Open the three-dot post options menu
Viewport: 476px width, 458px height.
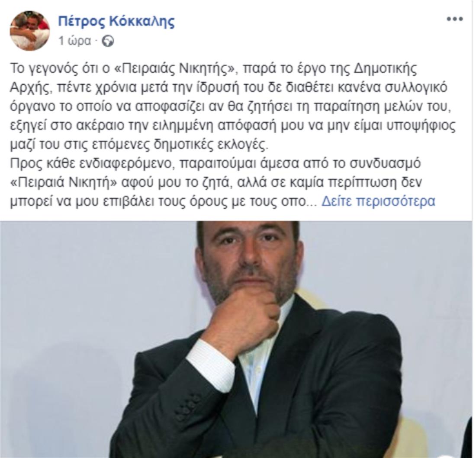[x=455, y=19]
